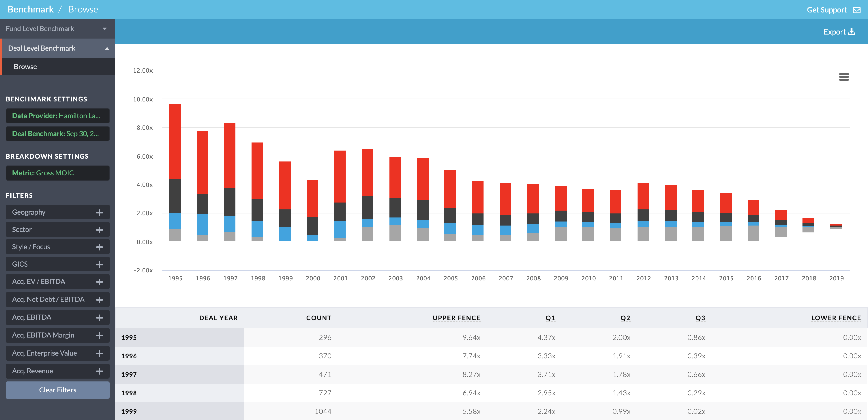Click the 1995 row label in table

point(129,337)
